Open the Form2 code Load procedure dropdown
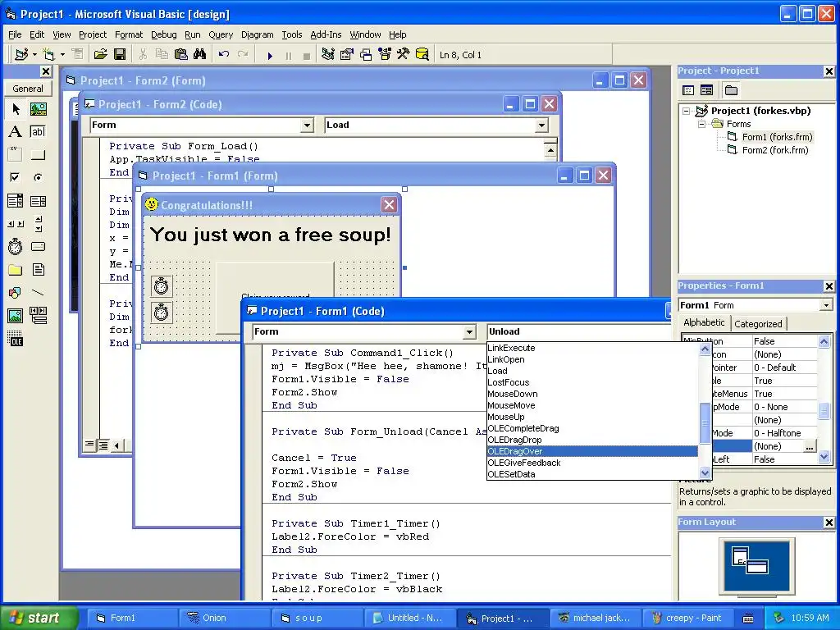840x630 pixels. click(541, 126)
